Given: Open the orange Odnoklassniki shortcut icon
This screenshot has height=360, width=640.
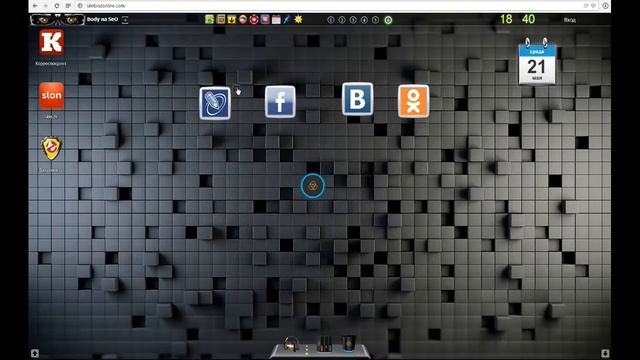Looking at the screenshot, I should (413, 101).
